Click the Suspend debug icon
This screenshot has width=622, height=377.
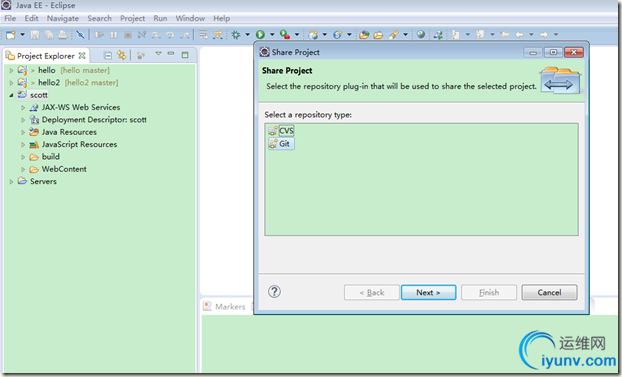pos(114,35)
